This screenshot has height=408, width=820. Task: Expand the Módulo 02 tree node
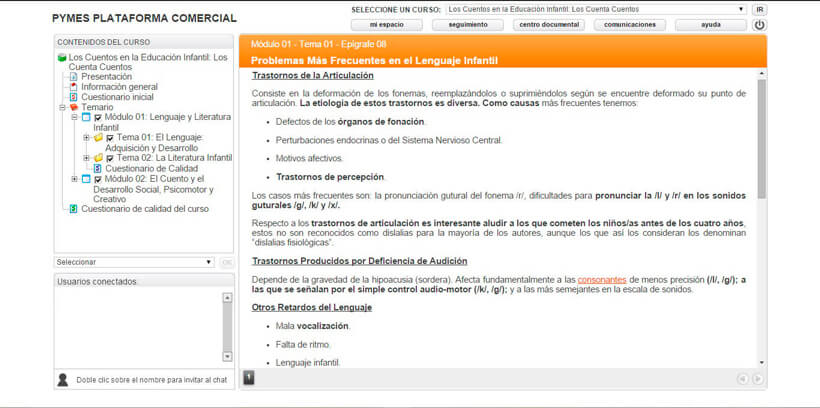tap(74, 179)
